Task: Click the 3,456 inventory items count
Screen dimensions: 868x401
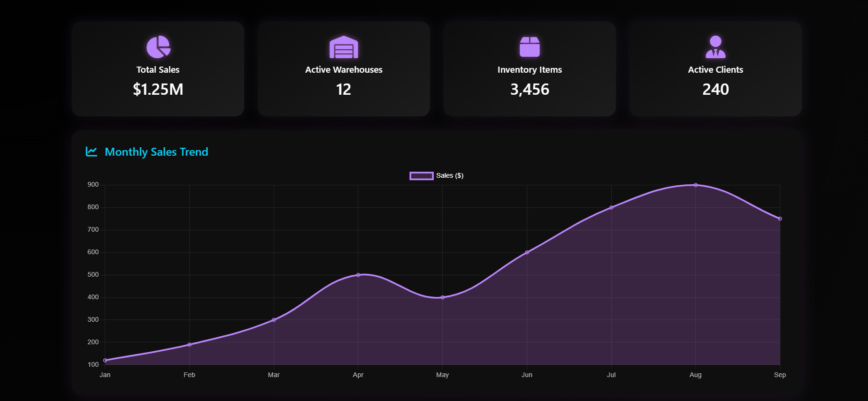Action: pos(530,89)
